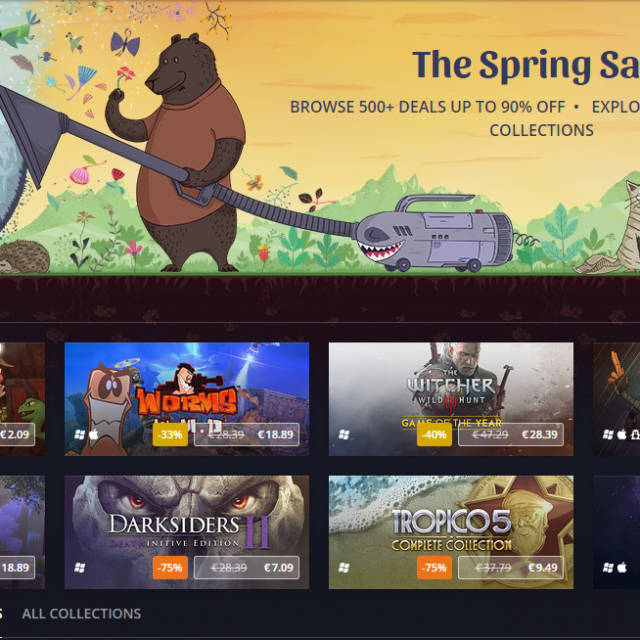Click the -75% badge on Darksiders II
The width and height of the screenshot is (640, 640).
click(170, 567)
